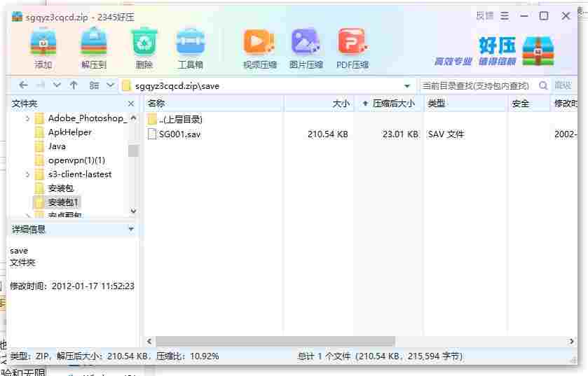Click the folder tree vertical scroll thumb

click(x=133, y=151)
